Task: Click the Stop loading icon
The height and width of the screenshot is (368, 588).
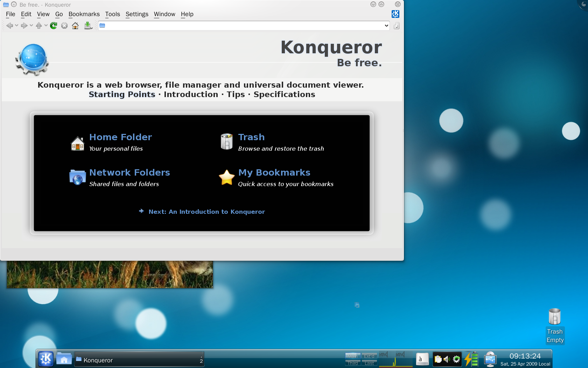Action: (64, 26)
